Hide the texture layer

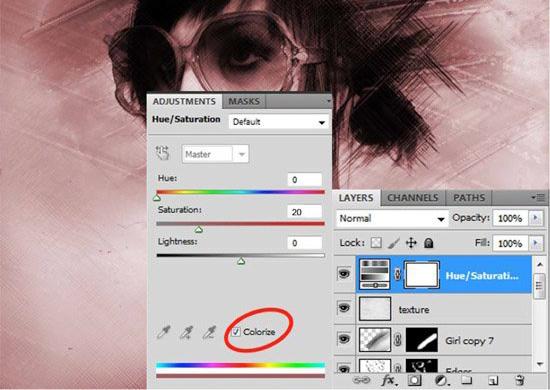coord(344,308)
